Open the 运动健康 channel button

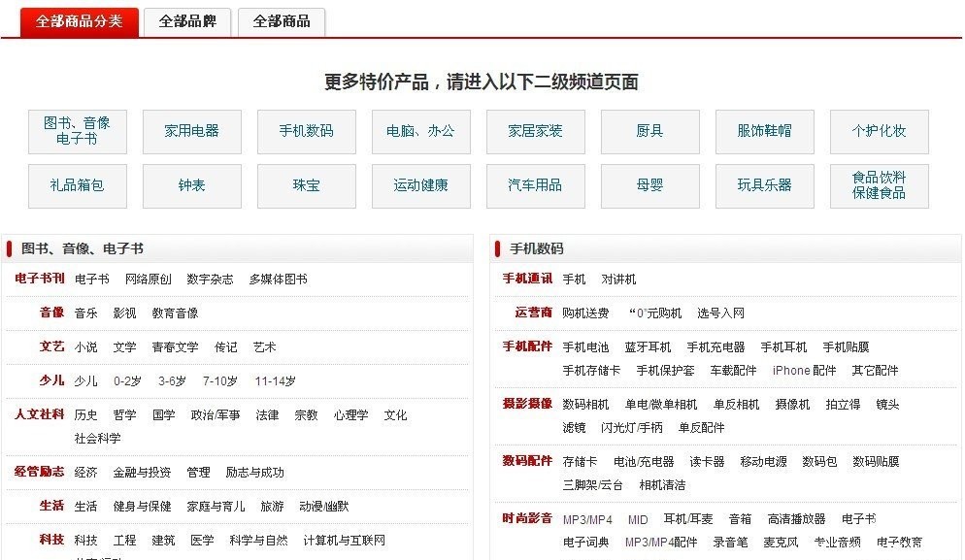pos(421,185)
